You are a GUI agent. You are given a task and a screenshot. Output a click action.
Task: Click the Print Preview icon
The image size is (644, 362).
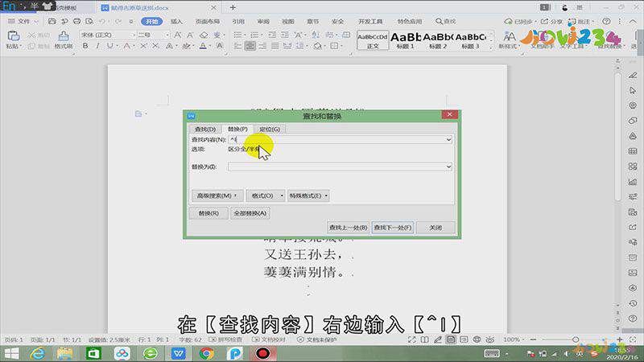tap(89, 21)
